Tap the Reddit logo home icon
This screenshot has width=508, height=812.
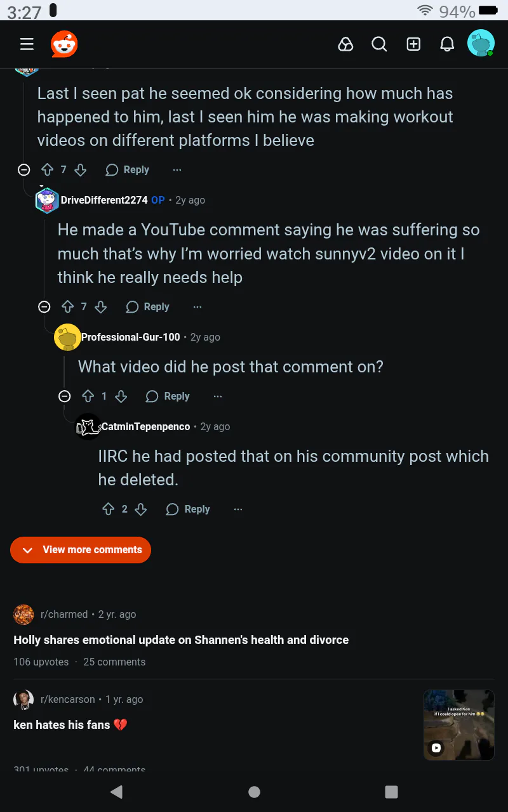click(x=64, y=44)
